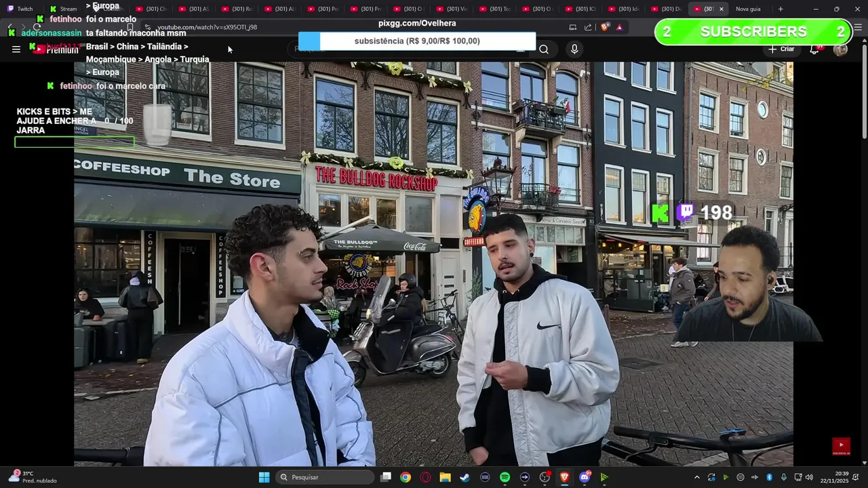Open the Windows Start menu
Screen dimensions: 868x488
pyautogui.click(x=264, y=477)
